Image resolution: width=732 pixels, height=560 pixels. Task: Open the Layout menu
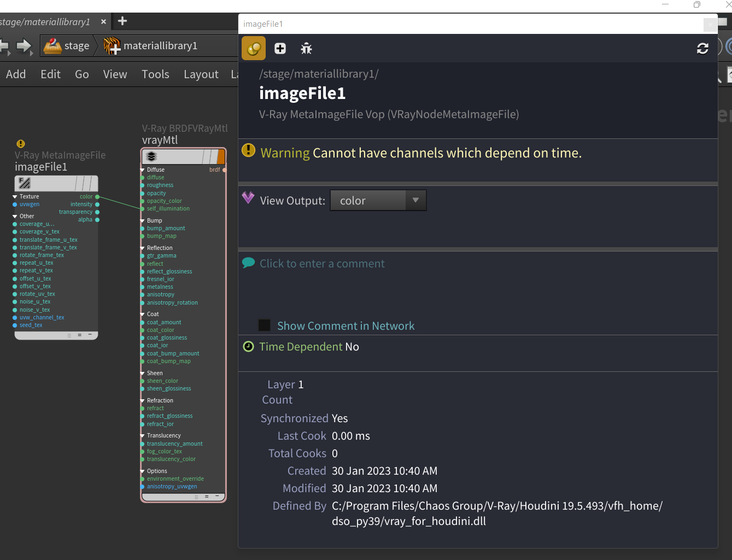(x=201, y=74)
